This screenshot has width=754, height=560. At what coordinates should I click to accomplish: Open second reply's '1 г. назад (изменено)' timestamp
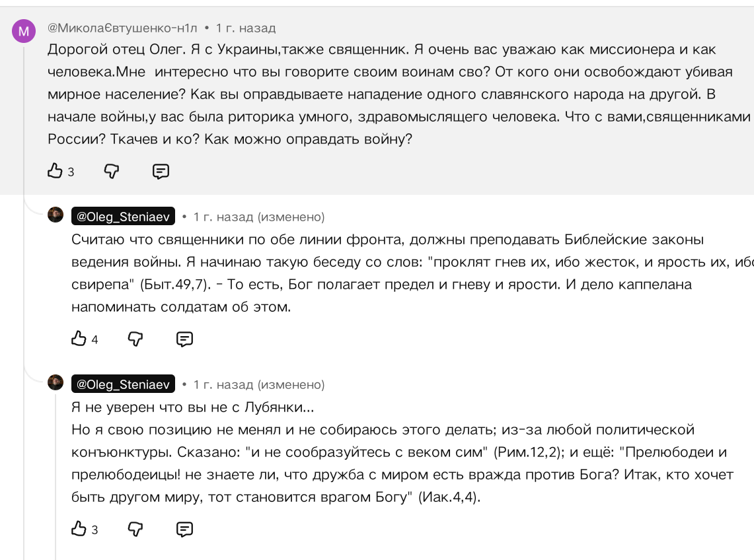tap(258, 384)
